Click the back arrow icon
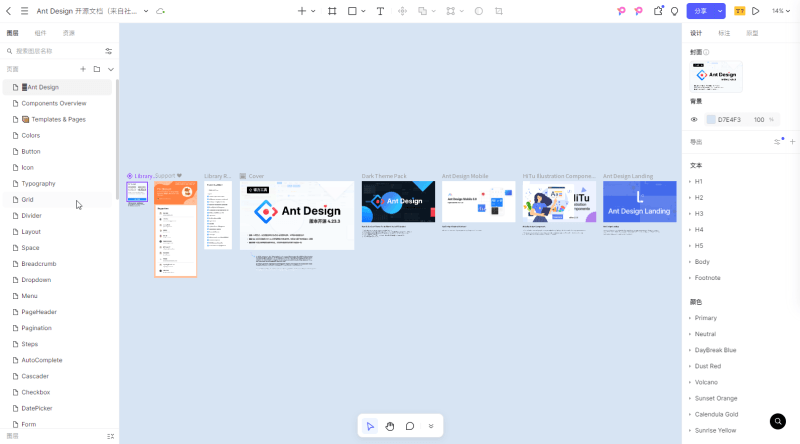This screenshot has width=800, height=444. click(x=9, y=11)
